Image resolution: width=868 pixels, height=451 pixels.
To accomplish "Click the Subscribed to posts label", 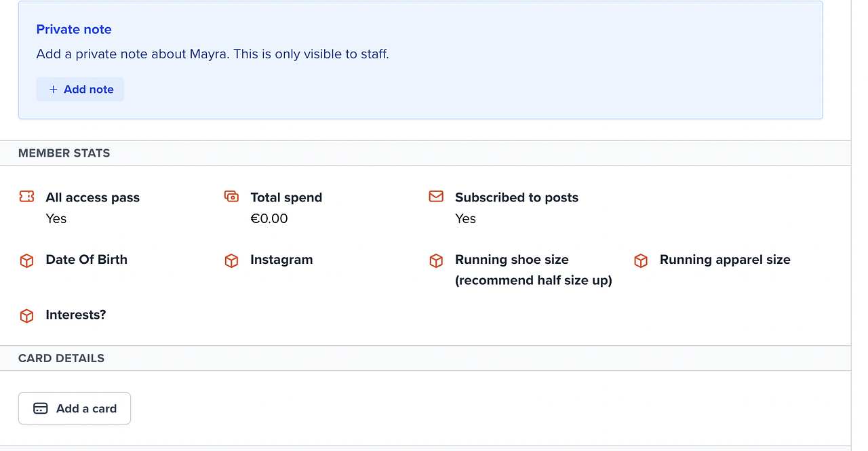I will click(x=516, y=197).
